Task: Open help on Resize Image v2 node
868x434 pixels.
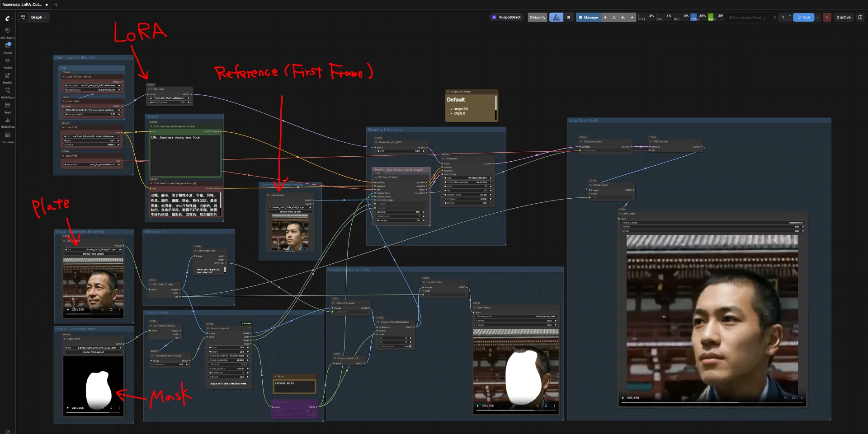Action: tap(250, 328)
